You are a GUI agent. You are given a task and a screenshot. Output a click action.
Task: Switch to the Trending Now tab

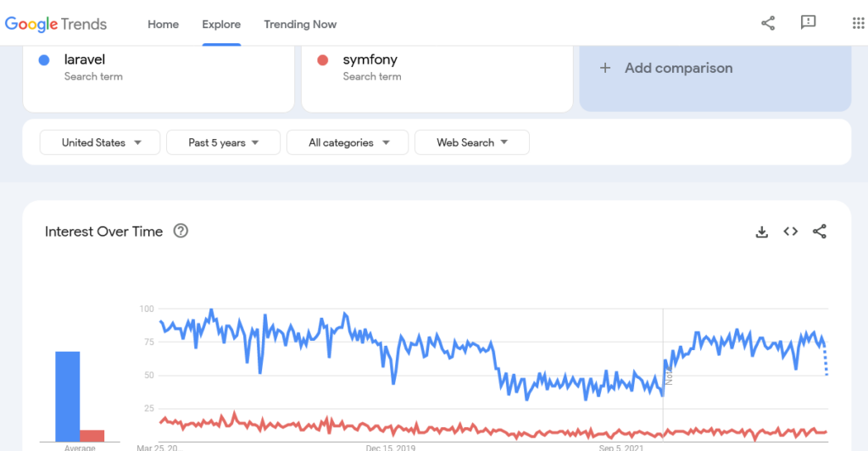[x=300, y=25]
